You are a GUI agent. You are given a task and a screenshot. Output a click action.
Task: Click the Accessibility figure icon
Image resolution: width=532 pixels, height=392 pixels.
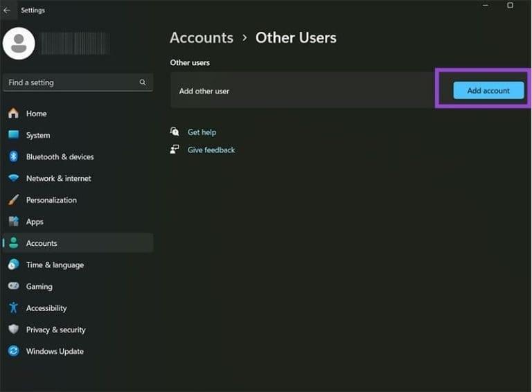point(13,308)
